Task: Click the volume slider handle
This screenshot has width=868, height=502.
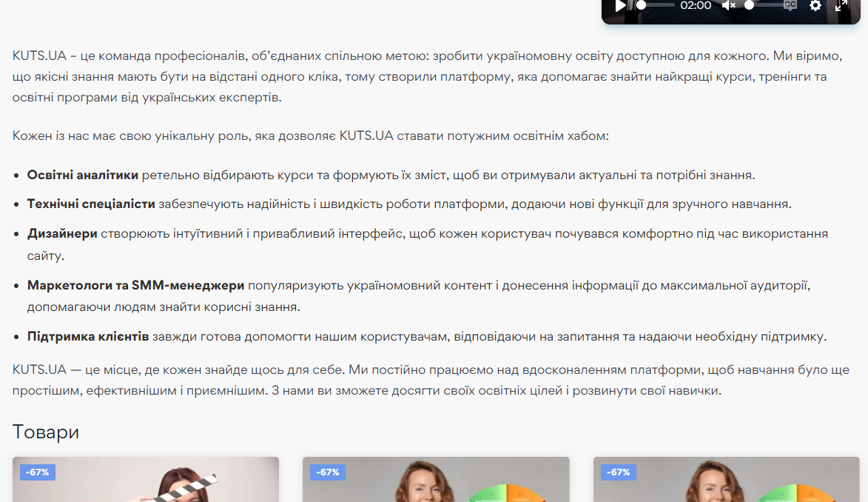Action: [x=750, y=5]
